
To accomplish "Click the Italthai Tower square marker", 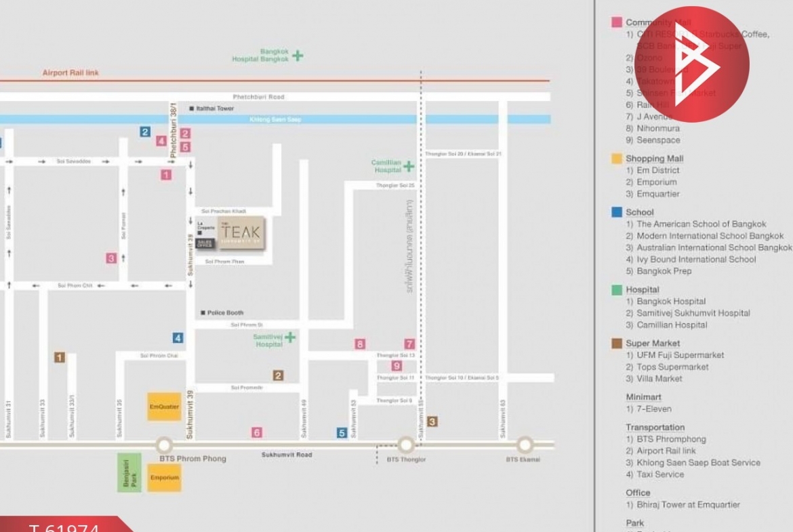I will 192,108.
